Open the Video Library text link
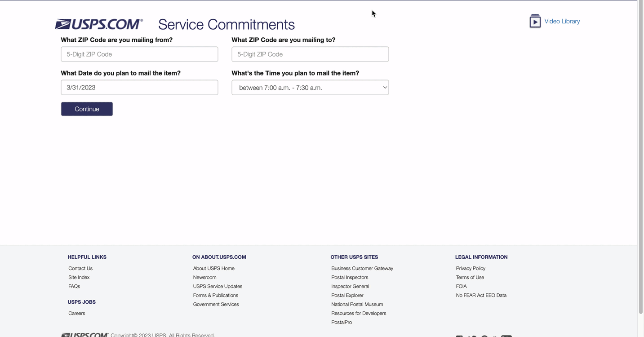The width and height of the screenshot is (644, 337). click(x=562, y=21)
